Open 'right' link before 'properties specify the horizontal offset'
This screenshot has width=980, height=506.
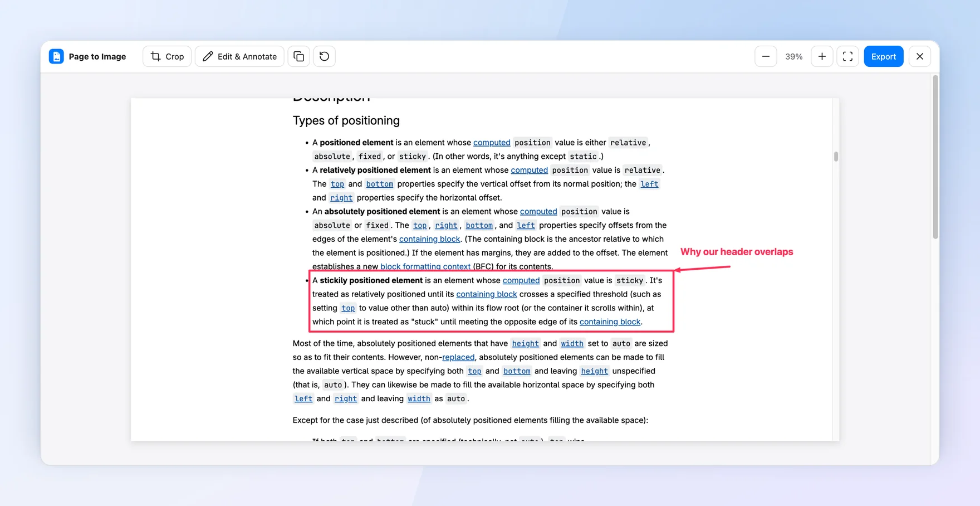[x=341, y=198]
